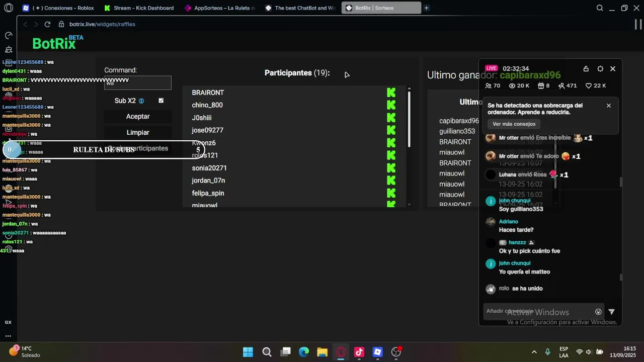Click the microphone tray icon
The width and height of the screenshot is (644, 362).
point(548,352)
